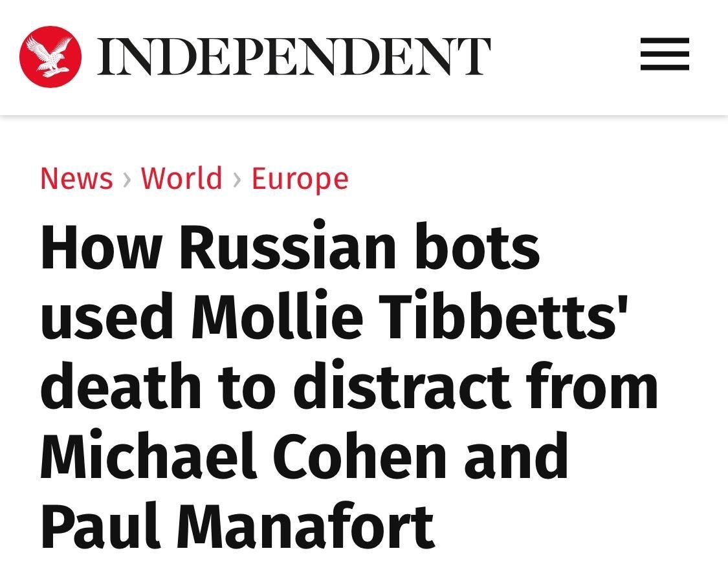Click the word "and" after Cohen

click(x=516, y=456)
